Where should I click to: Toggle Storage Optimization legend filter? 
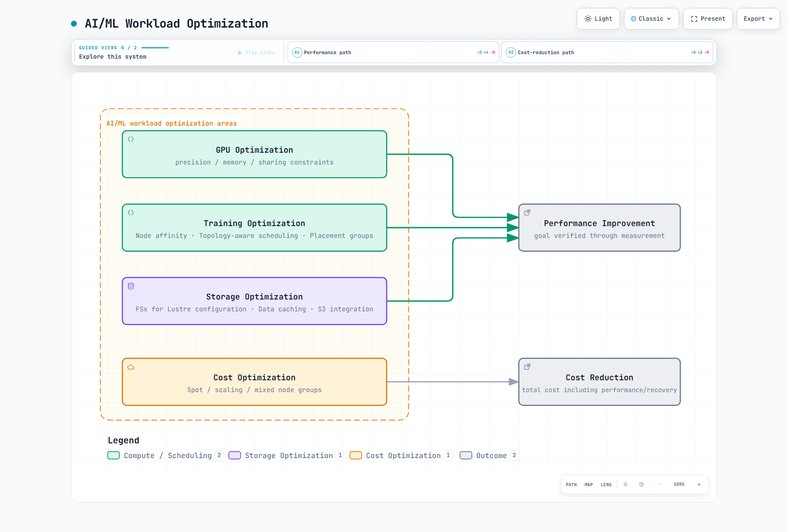[x=287, y=456]
